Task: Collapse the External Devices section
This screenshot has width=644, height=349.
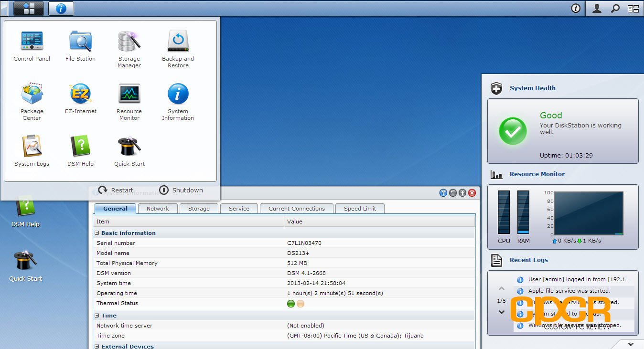Action: tap(97, 346)
